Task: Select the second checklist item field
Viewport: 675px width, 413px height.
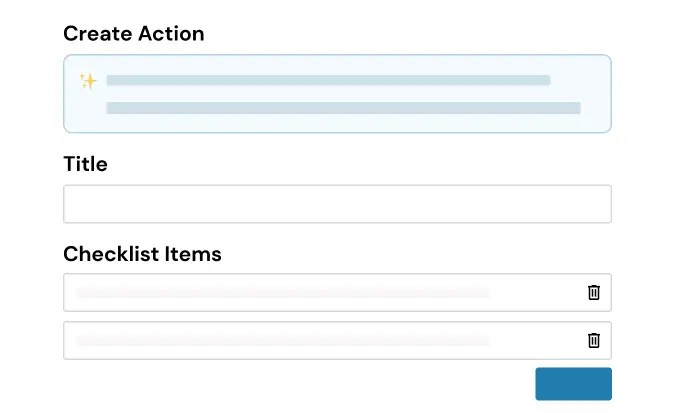Action: click(x=337, y=340)
